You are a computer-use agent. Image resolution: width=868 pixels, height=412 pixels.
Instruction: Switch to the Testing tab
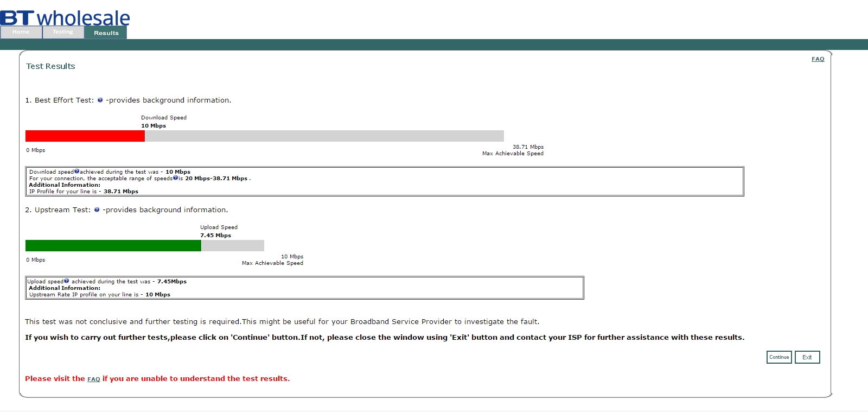(x=63, y=32)
